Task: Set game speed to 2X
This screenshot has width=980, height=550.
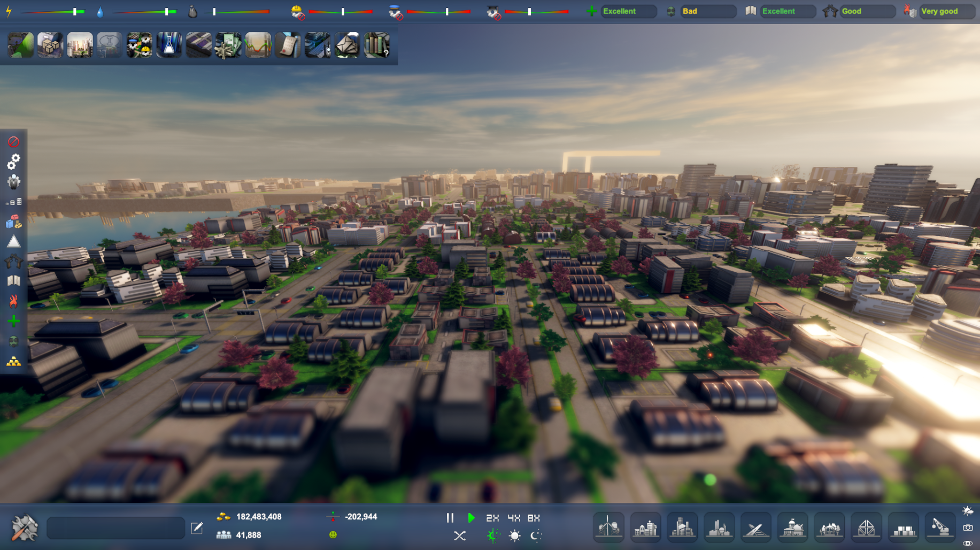Action: 492,518
